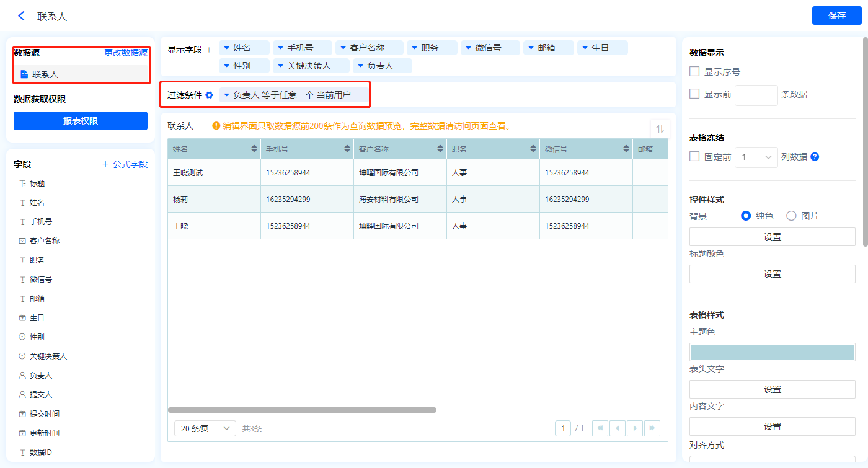Expand the frozen column count dropdown
This screenshot has width=868, height=468.
[756, 157]
